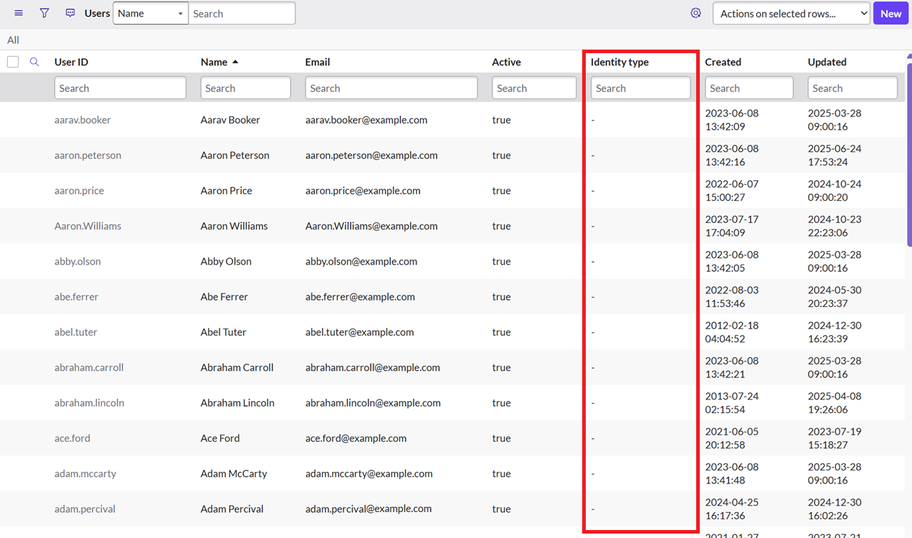The height and width of the screenshot is (538, 912).
Task: Open the aarav.booker user record
Action: [82, 120]
